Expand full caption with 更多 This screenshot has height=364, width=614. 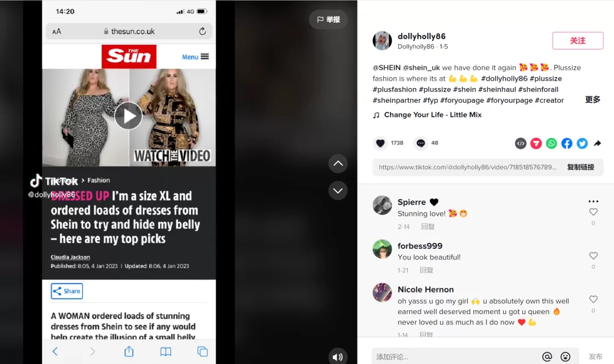592,100
